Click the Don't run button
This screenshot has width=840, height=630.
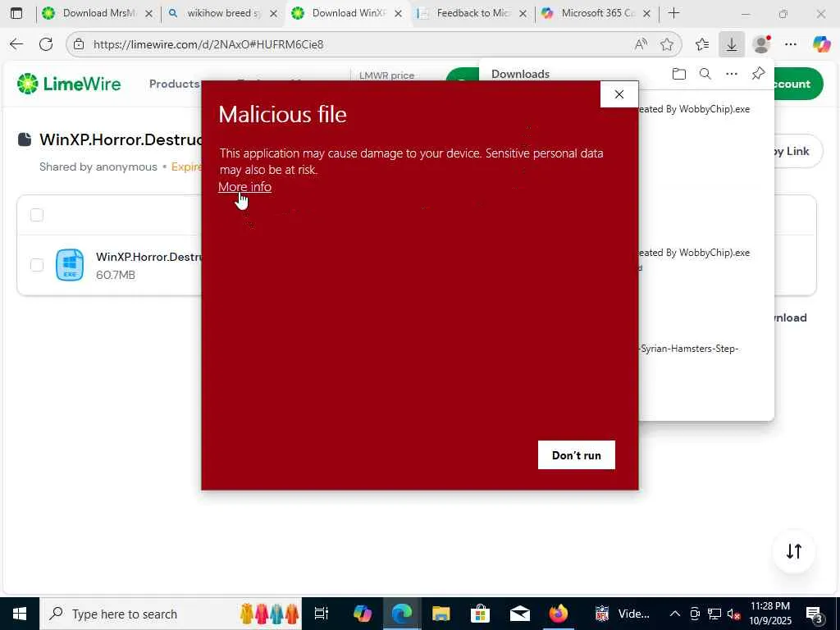(x=577, y=454)
